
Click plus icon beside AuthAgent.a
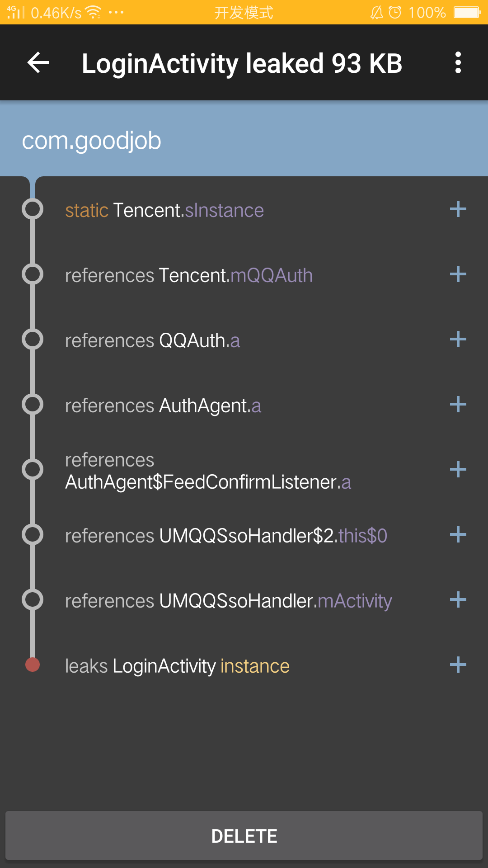[458, 405]
